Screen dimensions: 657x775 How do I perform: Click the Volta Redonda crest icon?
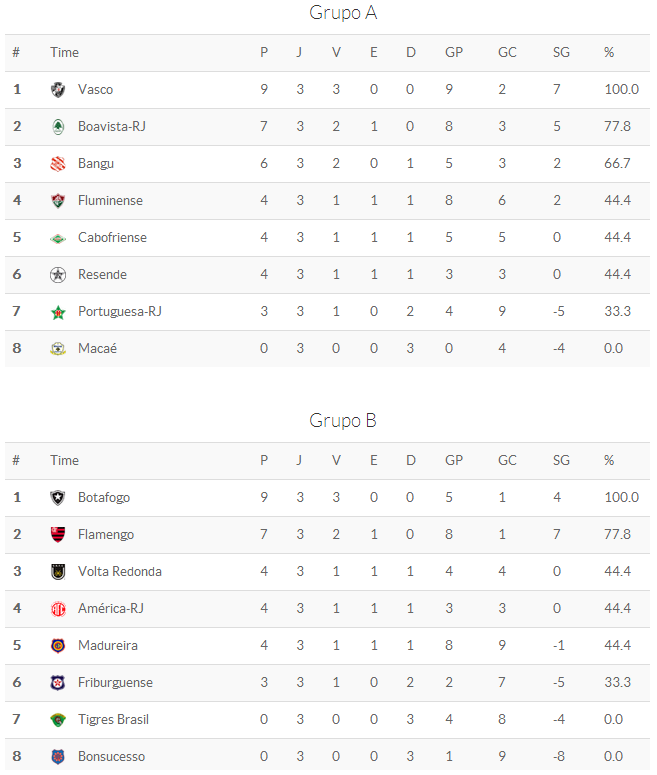pos(58,572)
